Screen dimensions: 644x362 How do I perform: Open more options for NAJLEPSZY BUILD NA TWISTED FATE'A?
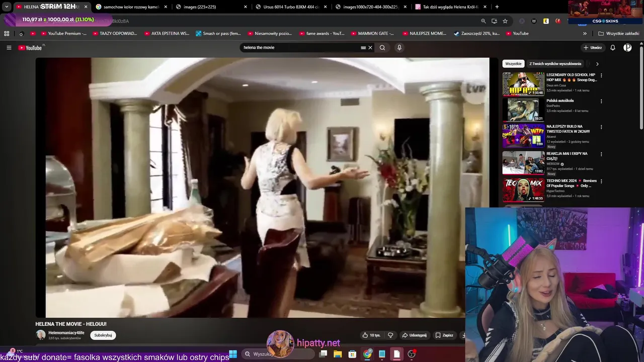click(601, 128)
